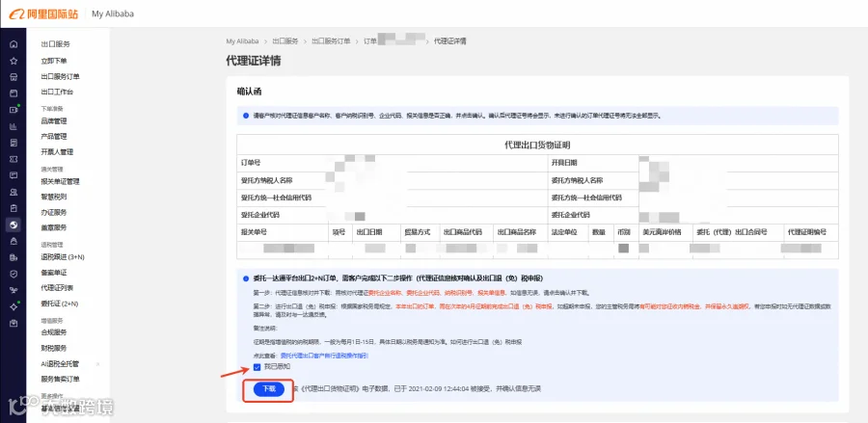Screen dimensions: 868x423
Task: Click the Alibaba International Station logo
Action: (43, 13)
